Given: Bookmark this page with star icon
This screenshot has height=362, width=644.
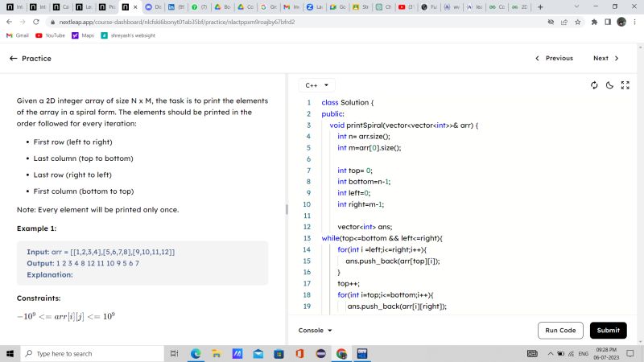Looking at the screenshot, I should [x=578, y=23].
